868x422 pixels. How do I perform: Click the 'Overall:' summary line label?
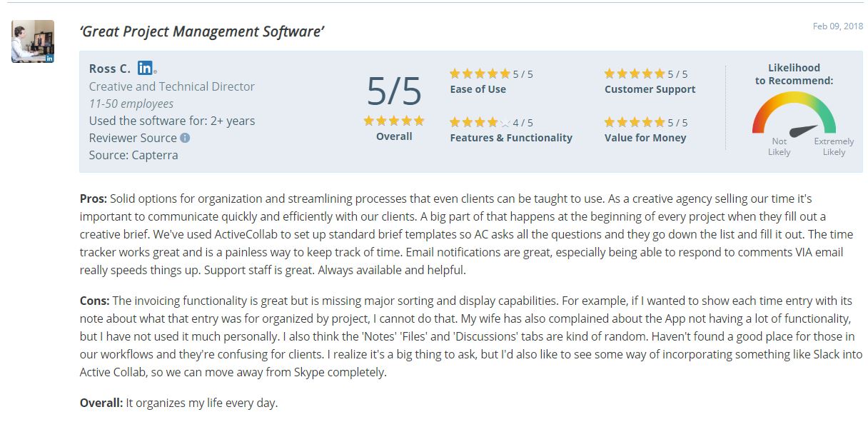point(101,403)
